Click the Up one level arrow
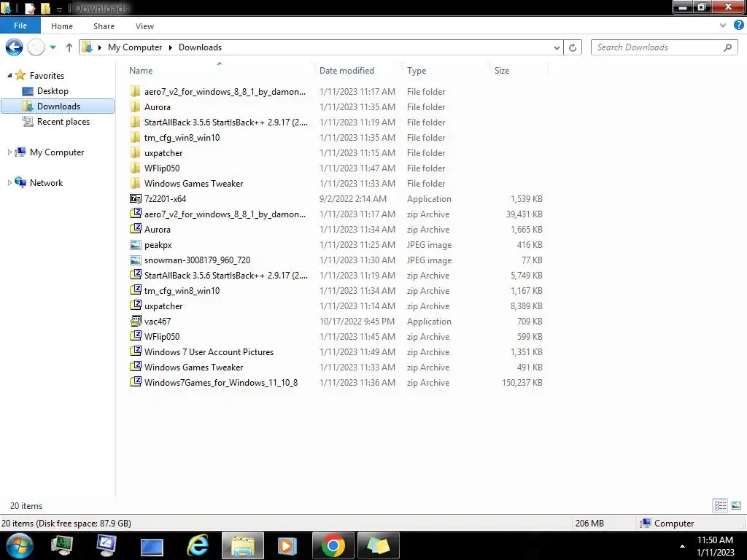Viewport: 747px width, 560px height. tap(69, 47)
